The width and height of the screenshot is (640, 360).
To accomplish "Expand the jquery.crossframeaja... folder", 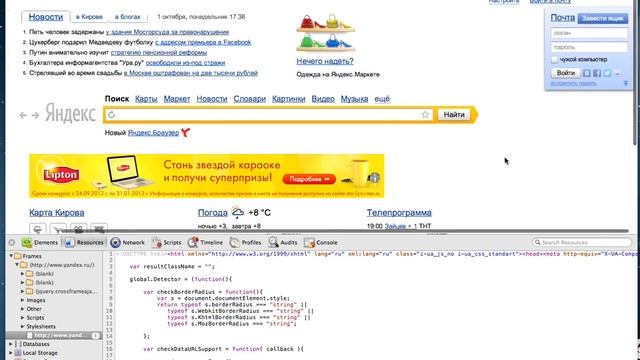I will [x=22, y=291].
